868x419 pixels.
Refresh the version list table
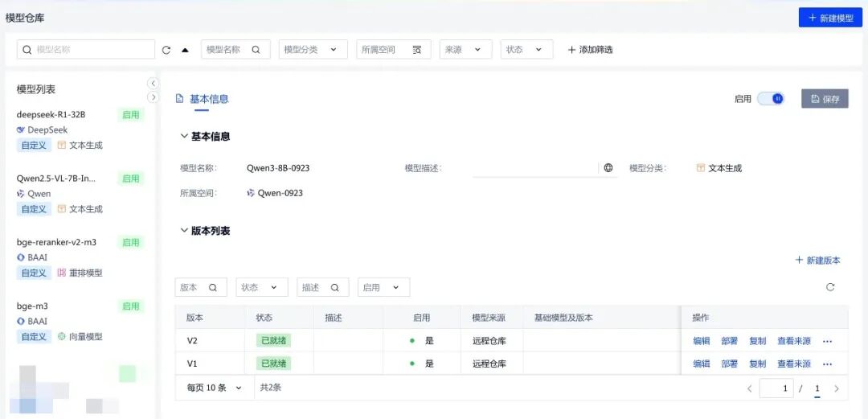tap(830, 287)
